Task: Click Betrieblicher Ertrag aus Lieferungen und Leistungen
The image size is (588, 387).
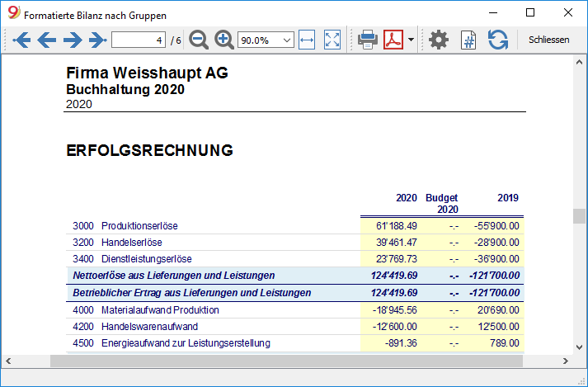Action: coord(294,293)
